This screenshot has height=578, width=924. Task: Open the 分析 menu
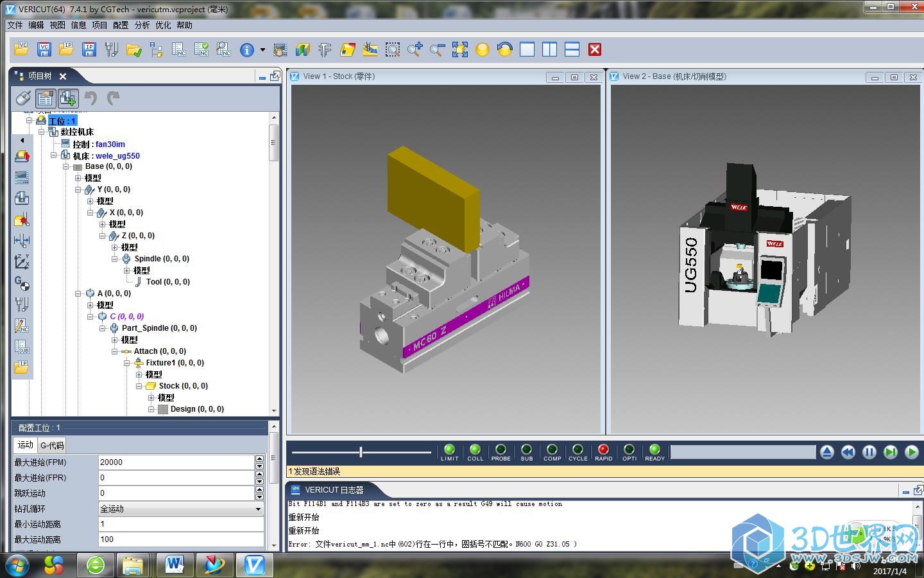pyautogui.click(x=142, y=25)
